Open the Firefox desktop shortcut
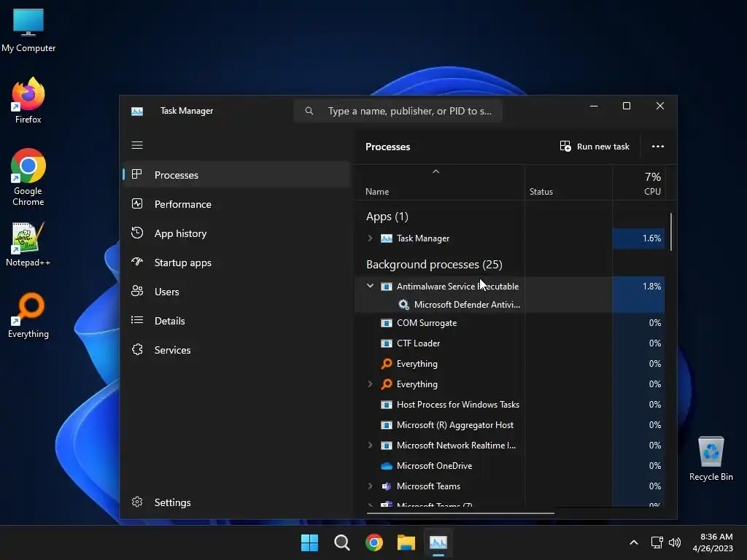 click(28, 101)
